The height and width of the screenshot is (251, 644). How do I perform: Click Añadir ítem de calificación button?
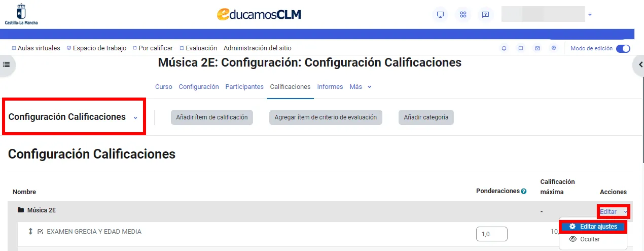tap(212, 117)
